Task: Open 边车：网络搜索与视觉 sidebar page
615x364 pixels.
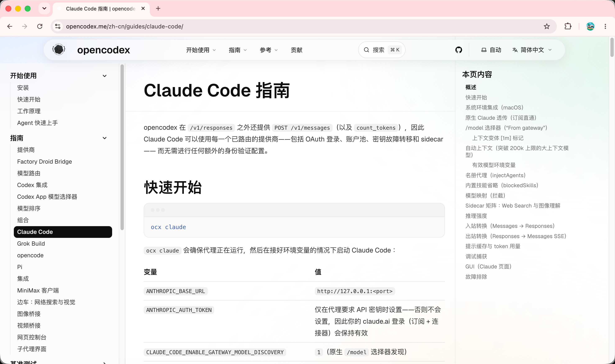Action: [x=46, y=302]
